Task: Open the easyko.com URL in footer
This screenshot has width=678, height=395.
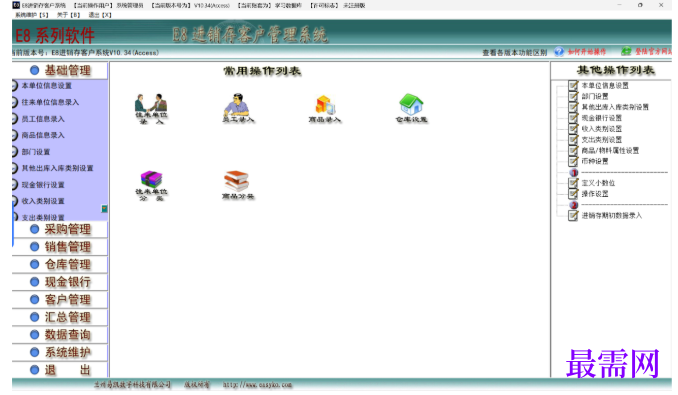Action: tap(257, 385)
